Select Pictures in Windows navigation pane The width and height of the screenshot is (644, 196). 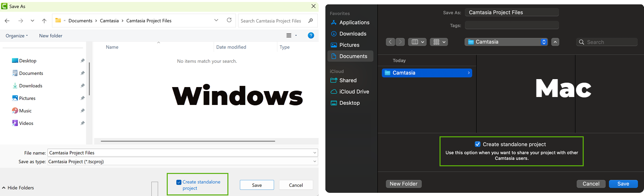(x=23, y=98)
